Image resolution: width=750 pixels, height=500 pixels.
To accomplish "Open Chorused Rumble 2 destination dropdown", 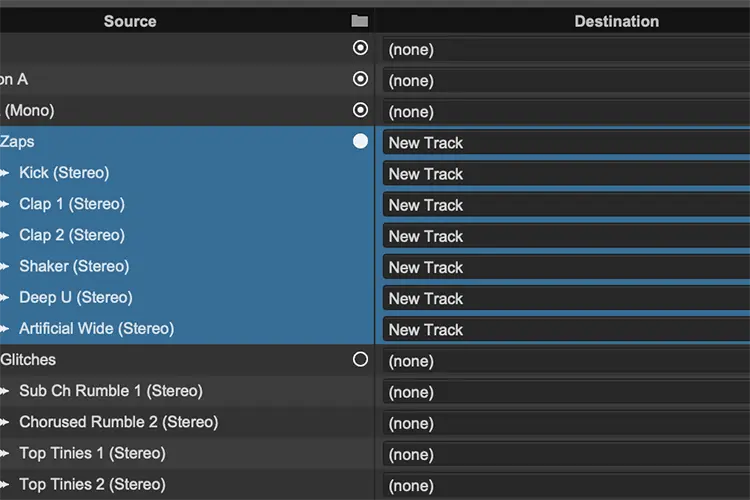I will 566,423.
